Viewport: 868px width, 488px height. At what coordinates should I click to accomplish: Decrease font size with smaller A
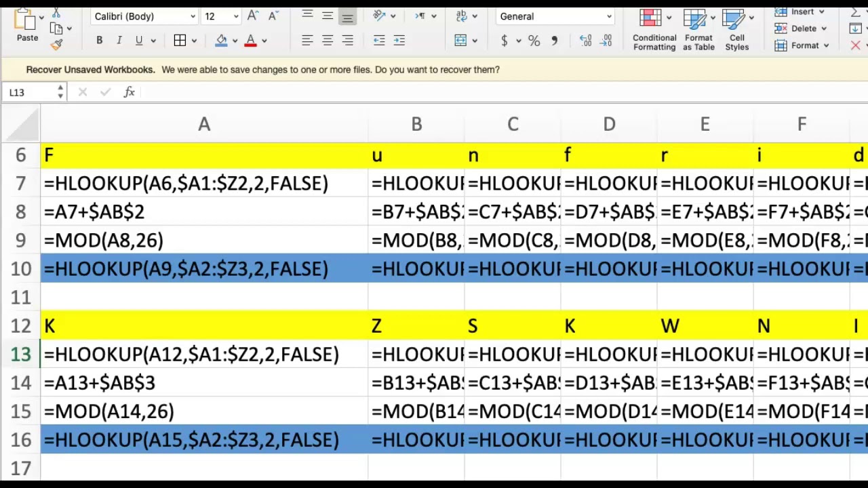coord(273,16)
